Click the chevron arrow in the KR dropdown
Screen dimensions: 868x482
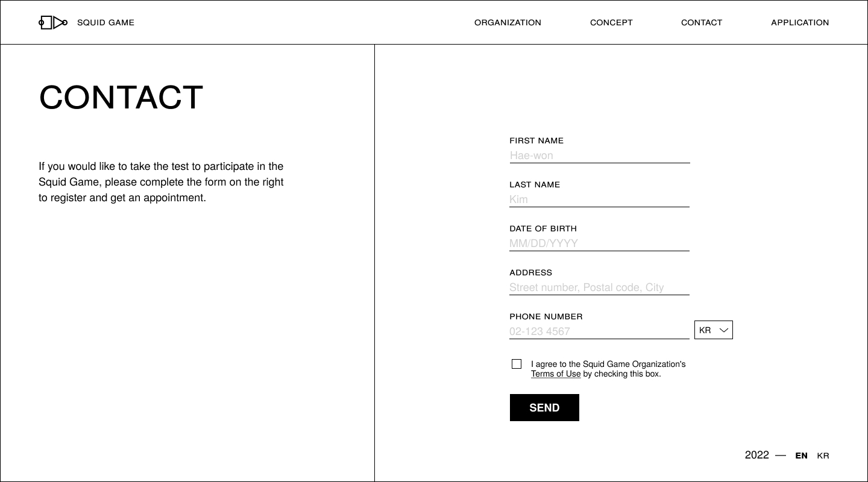(724, 330)
